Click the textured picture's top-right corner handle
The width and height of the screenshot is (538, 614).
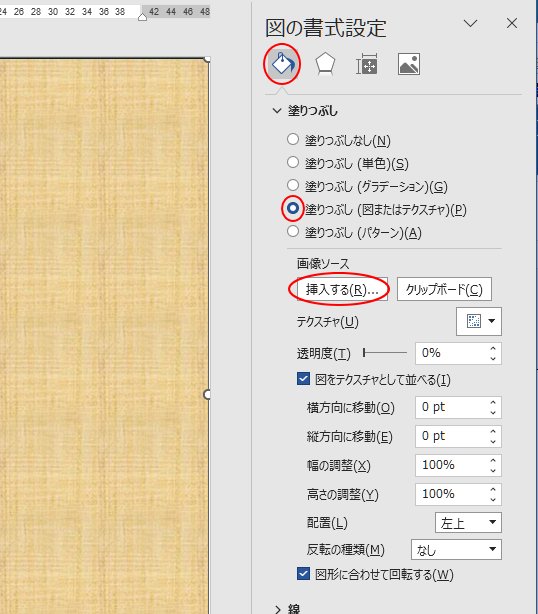coord(208,60)
